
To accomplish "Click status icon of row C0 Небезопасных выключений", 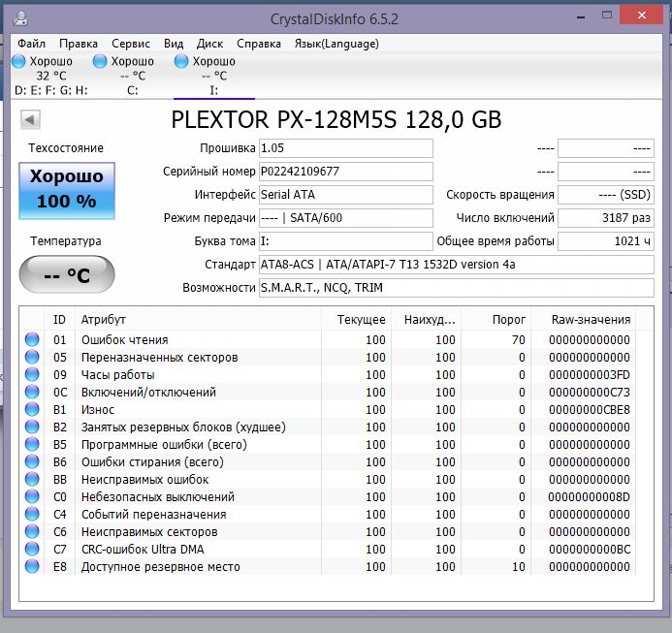I will point(32,496).
